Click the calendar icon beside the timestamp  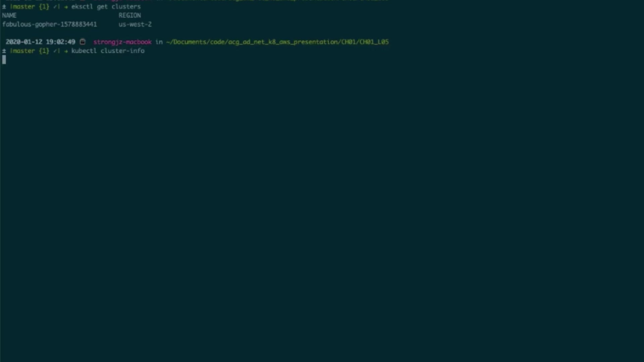coord(83,42)
